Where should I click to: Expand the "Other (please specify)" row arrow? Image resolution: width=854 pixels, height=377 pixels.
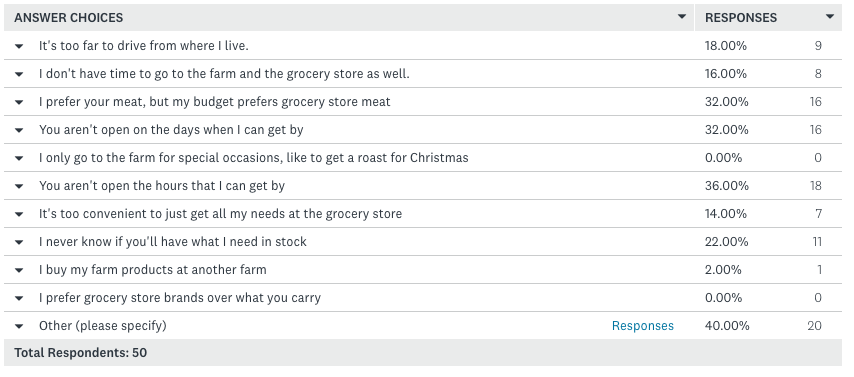pyautogui.click(x=19, y=326)
